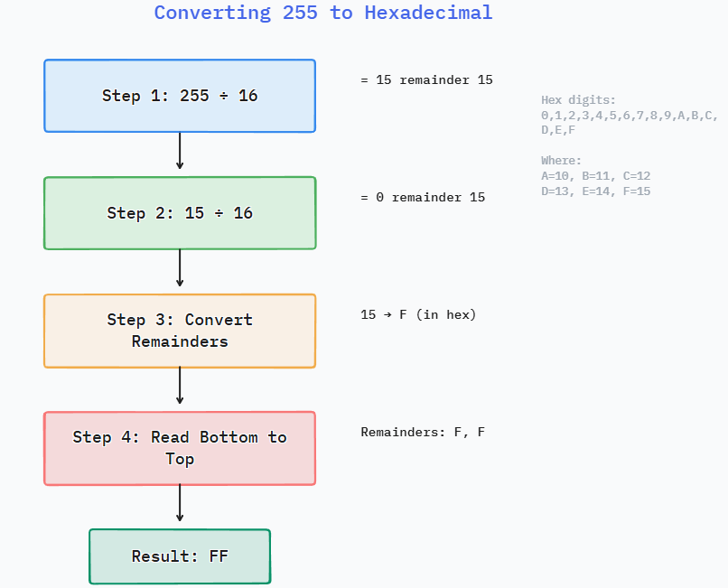Select the hex digit list starting with 0,1,2
728x588 pixels.
629,116
